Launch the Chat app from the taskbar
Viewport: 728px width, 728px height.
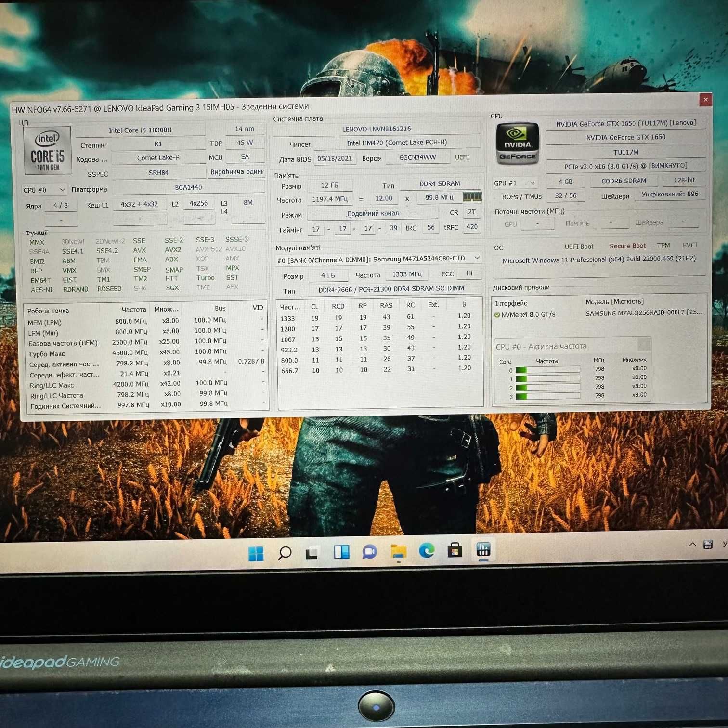point(369,552)
